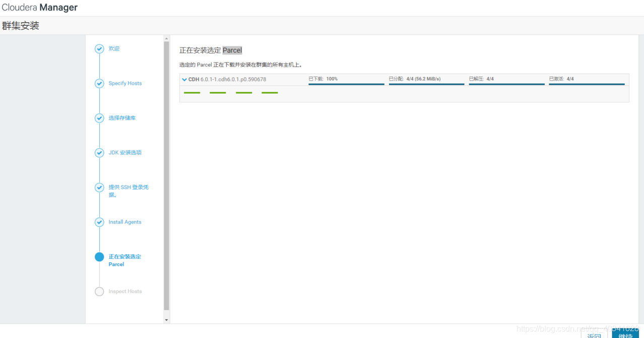Select the Inspect Hosts step label
Viewport: 644px width, 338px height.
coord(125,292)
